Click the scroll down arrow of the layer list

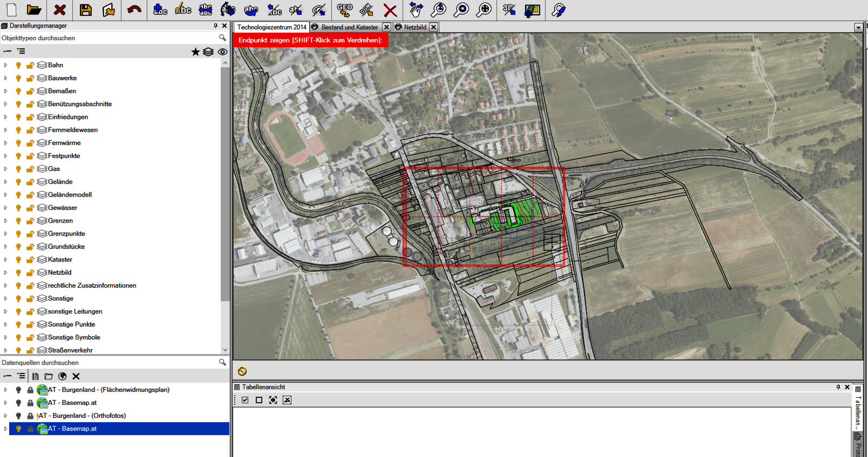[x=225, y=350]
